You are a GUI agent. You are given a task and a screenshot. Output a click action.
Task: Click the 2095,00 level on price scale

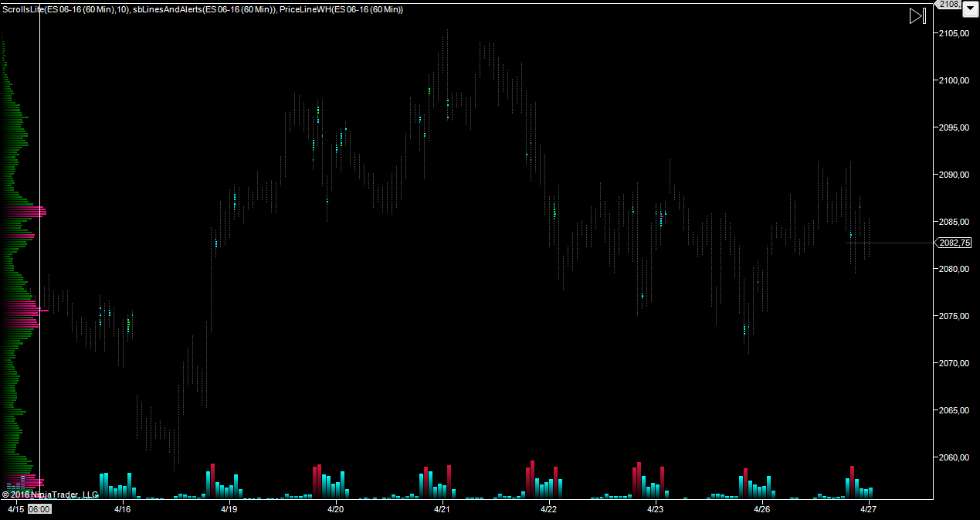click(955, 127)
